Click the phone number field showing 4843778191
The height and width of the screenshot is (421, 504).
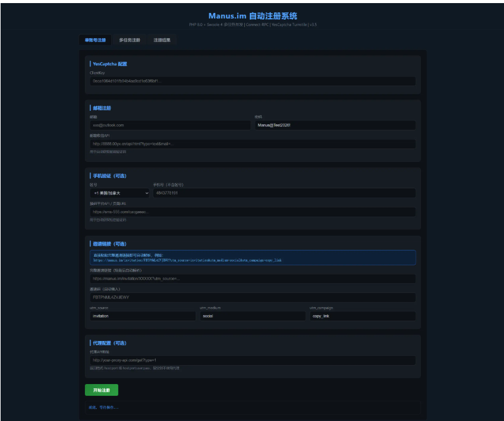[x=284, y=193]
